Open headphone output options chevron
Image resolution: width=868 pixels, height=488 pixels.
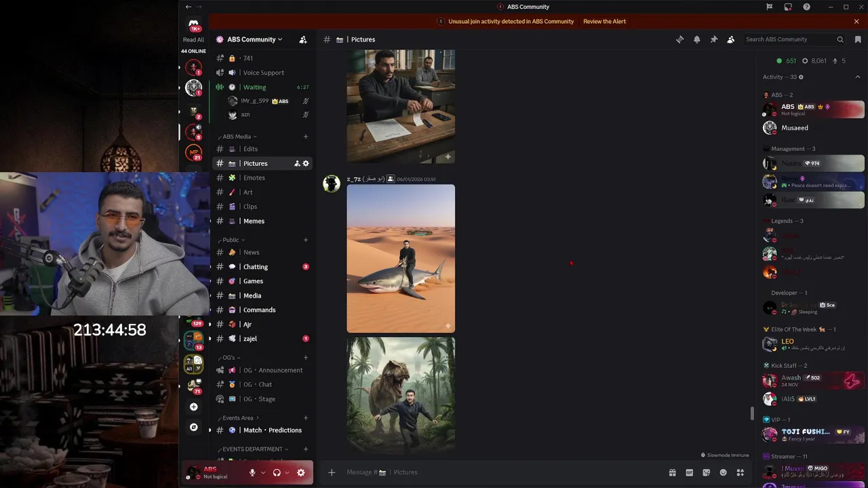click(x=287, y=472)
